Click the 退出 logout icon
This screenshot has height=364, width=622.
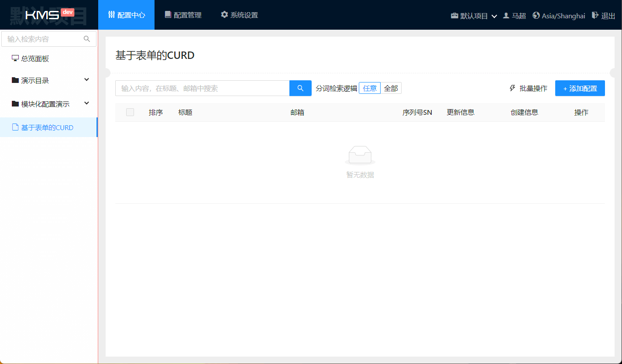[595, 15]
